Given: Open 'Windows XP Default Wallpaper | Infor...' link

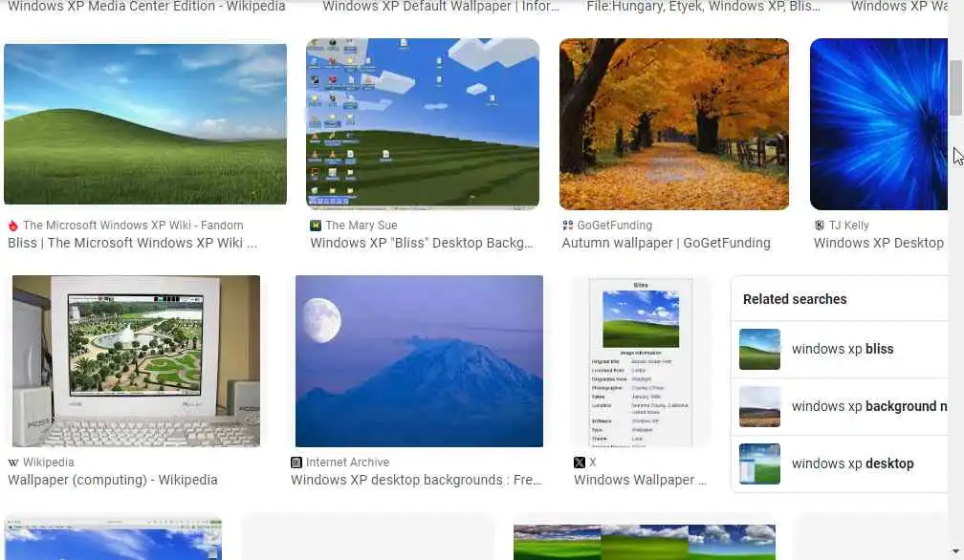Looking at the screenshot, I should click(441, 6).
